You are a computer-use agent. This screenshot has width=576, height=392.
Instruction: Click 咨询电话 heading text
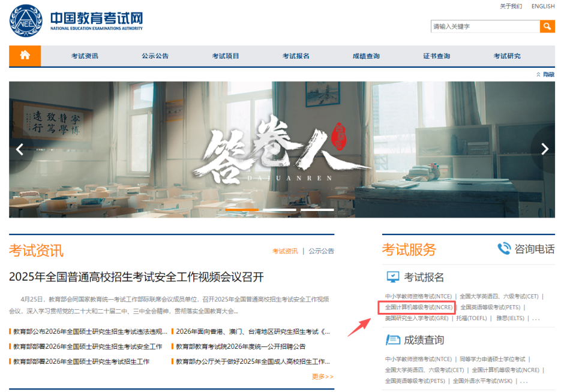[x=535, y=249]
